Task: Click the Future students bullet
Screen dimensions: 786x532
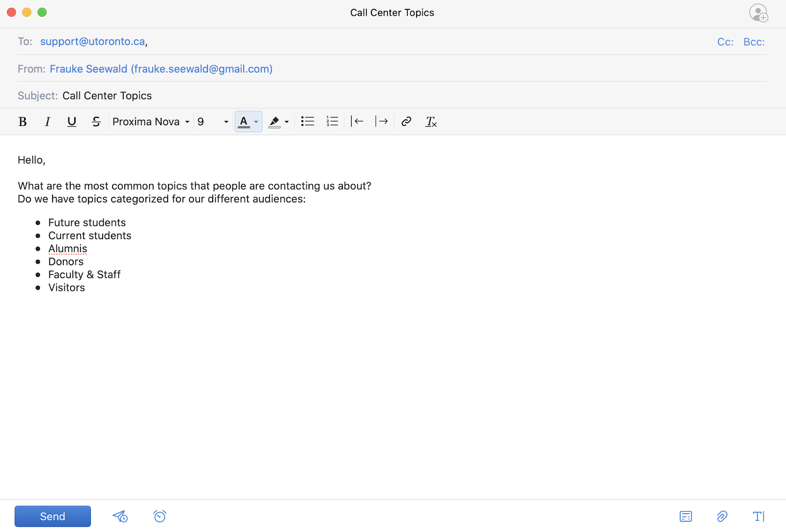Action: coord(87,223)
